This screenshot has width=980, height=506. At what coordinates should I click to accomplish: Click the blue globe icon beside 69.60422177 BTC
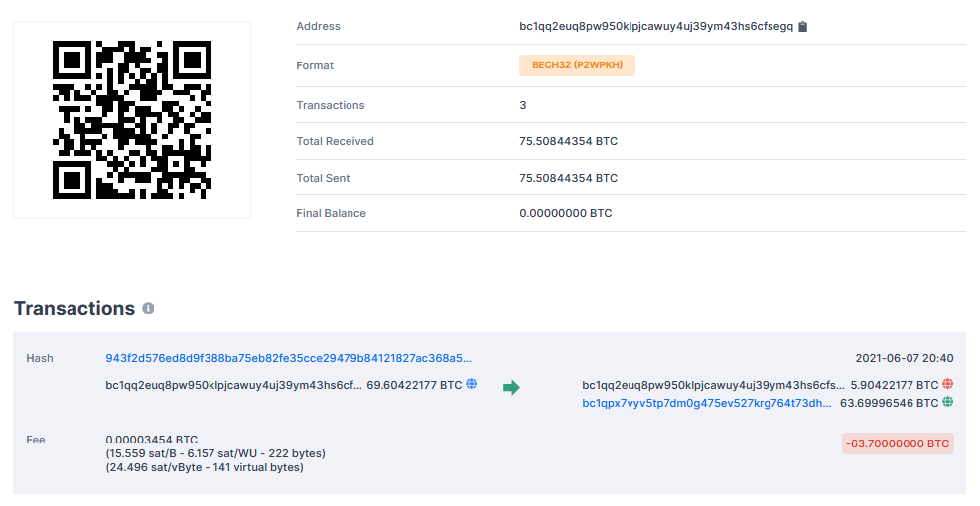click(x=472, y=384)
